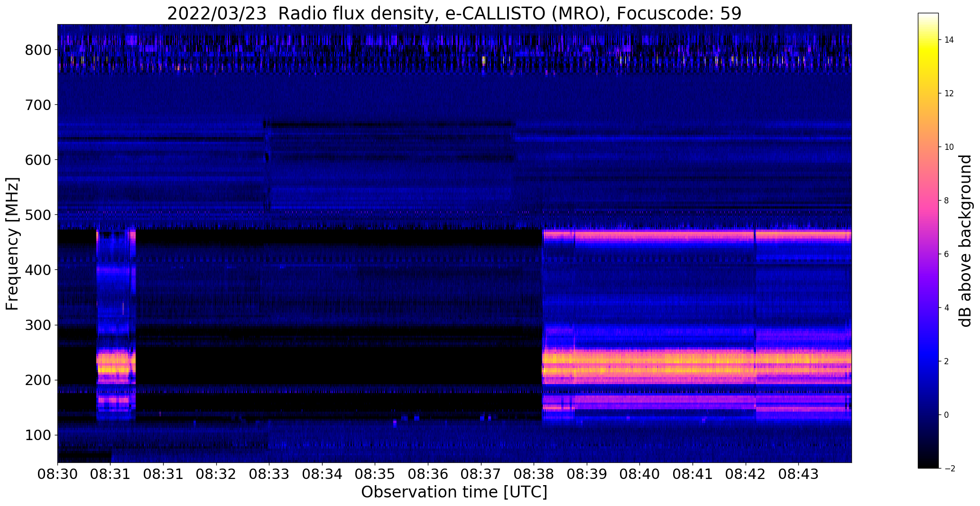Click the plot title mentioning e-CALLISTO (MRO)
980x506 pixels.
point(454,13)
